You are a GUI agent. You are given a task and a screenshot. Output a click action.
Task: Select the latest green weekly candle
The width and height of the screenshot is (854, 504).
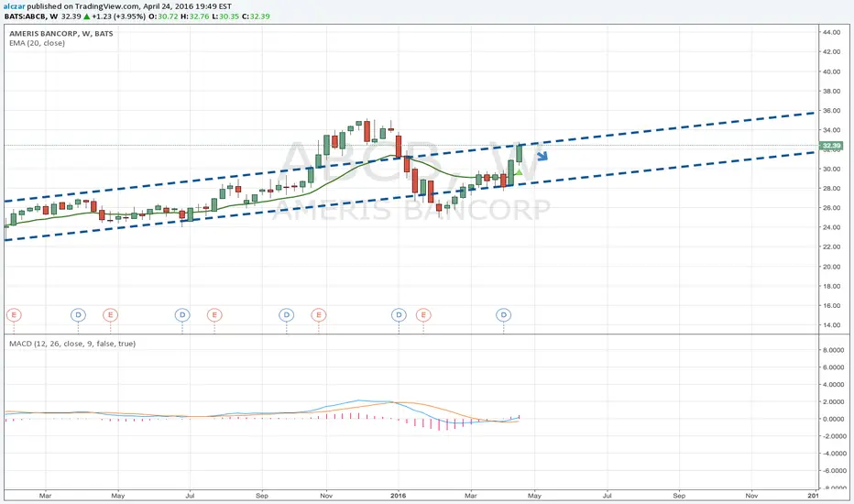519,154
